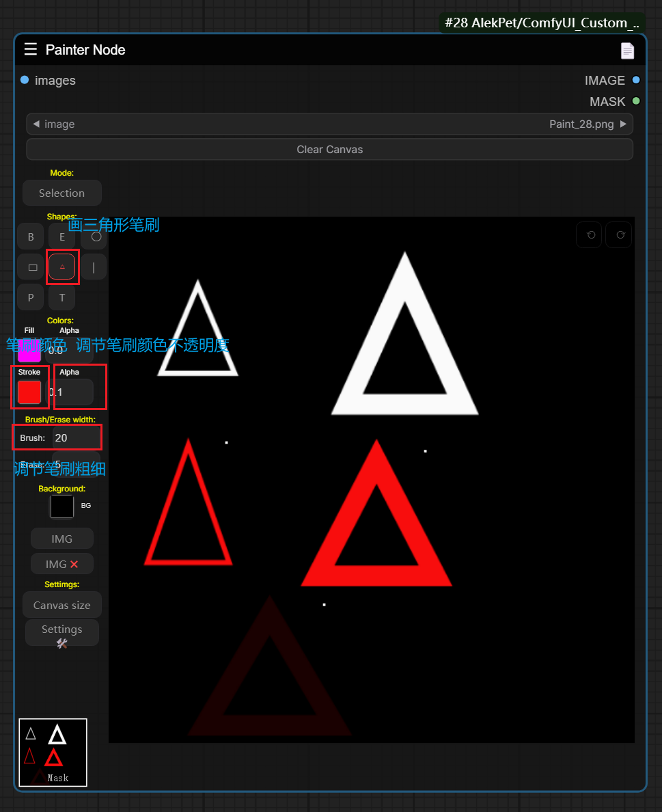
Task: Click the right arrow next to Paint_28.png
Action: coord(622,124)
